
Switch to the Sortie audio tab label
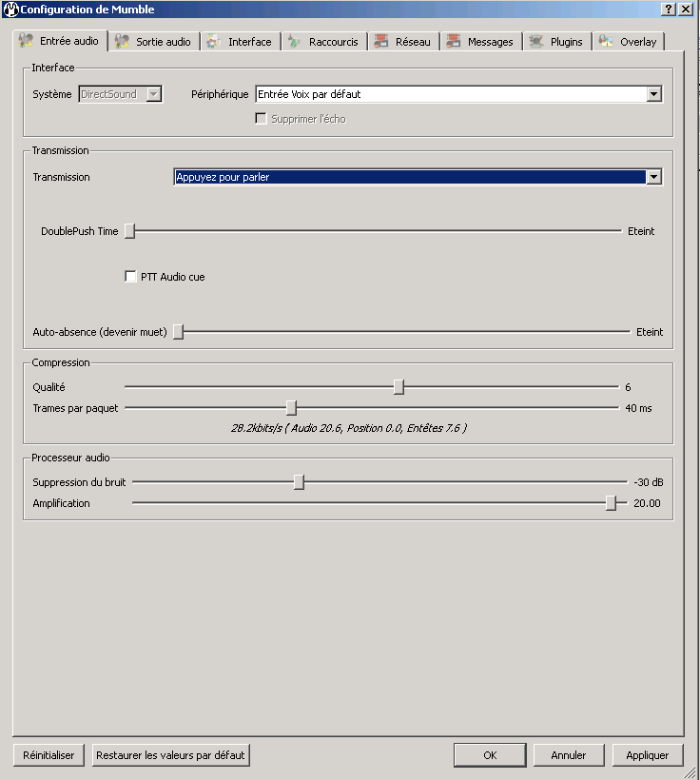coord(164,42)
